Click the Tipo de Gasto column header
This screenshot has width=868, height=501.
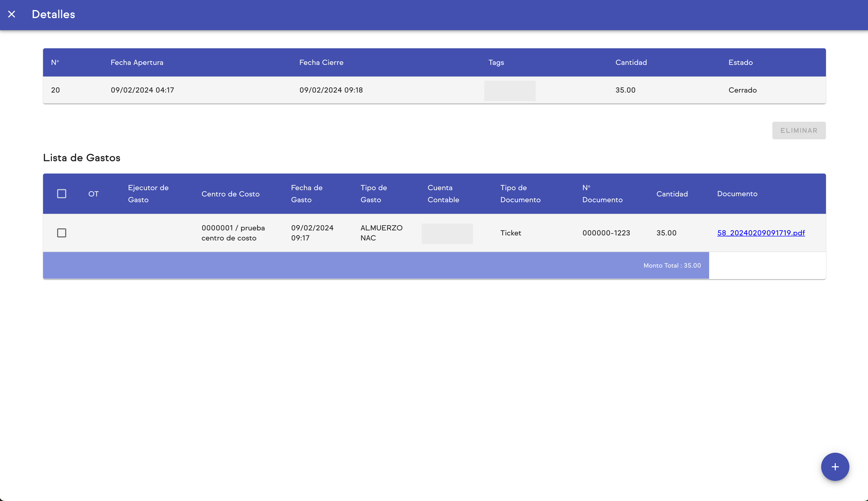coord(374,194)
